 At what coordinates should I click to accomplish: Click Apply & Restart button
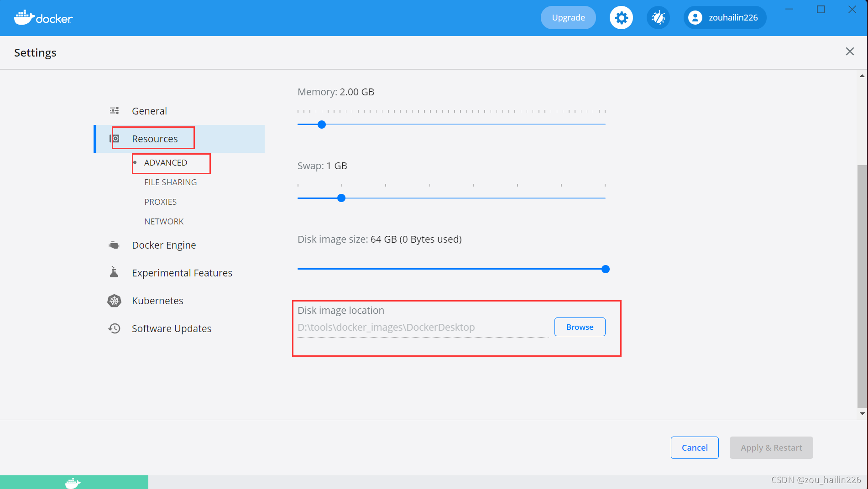click(771, 447)
